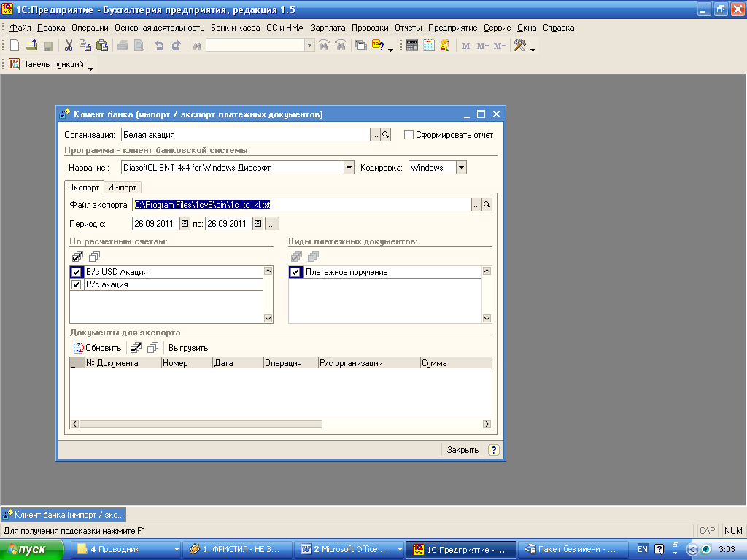The width and height of the screenshot is (747, 560).
Task: Open the Банк и касса menu
Action: (236, 28)
